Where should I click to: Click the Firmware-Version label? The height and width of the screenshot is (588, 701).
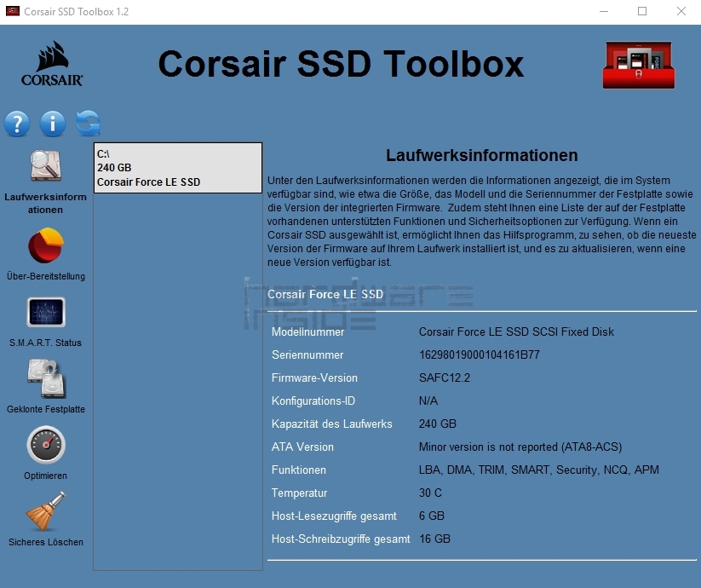click(315, 378)
